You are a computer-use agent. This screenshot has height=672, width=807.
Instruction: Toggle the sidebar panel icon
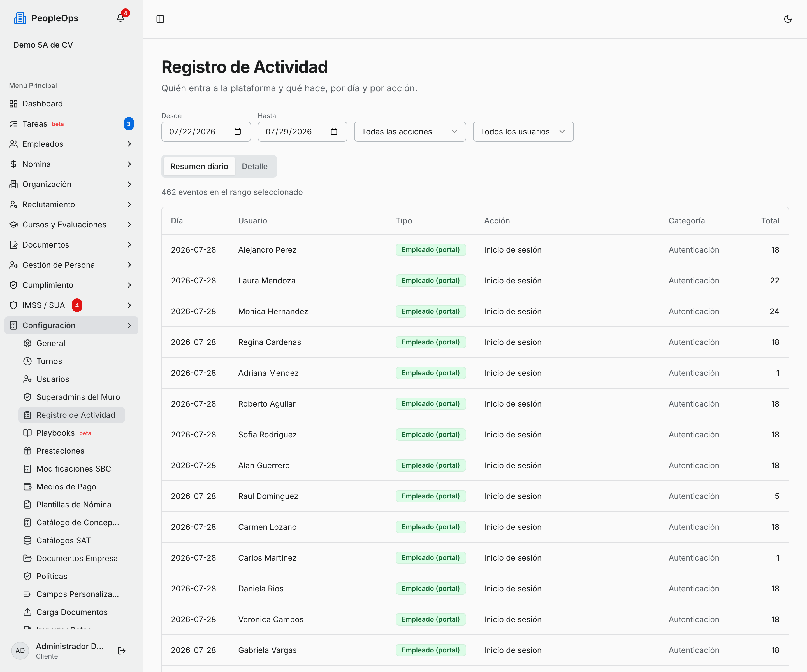pos(160,19)
